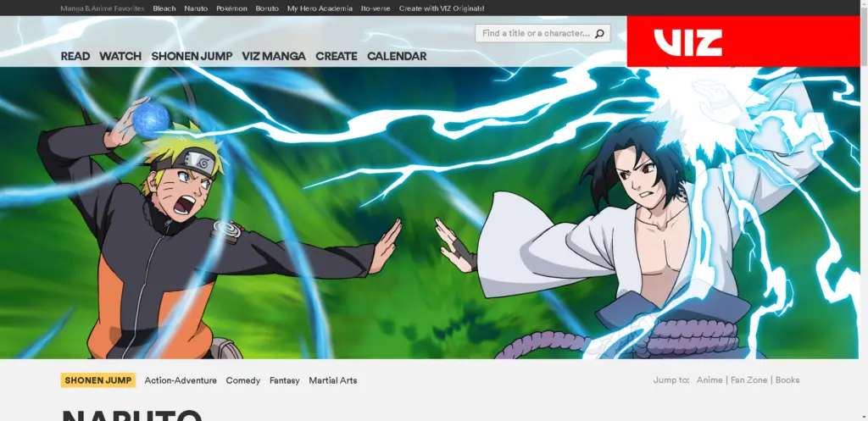Select the Comedy genre link
868x421 pixels.
point(243,380)
